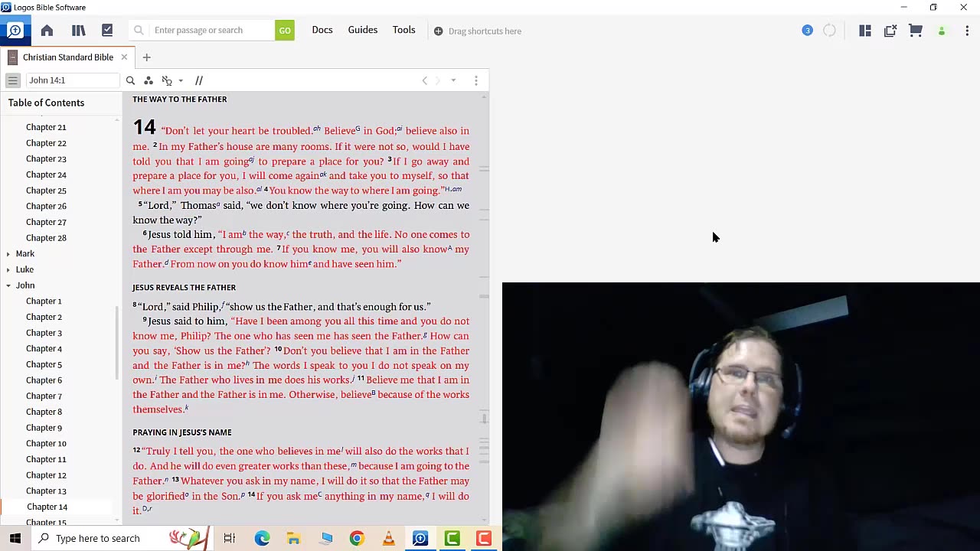Viewport: 980px width, 551px height.
Task: Open the history dropdown arrow
Action: tap(453, 80)
